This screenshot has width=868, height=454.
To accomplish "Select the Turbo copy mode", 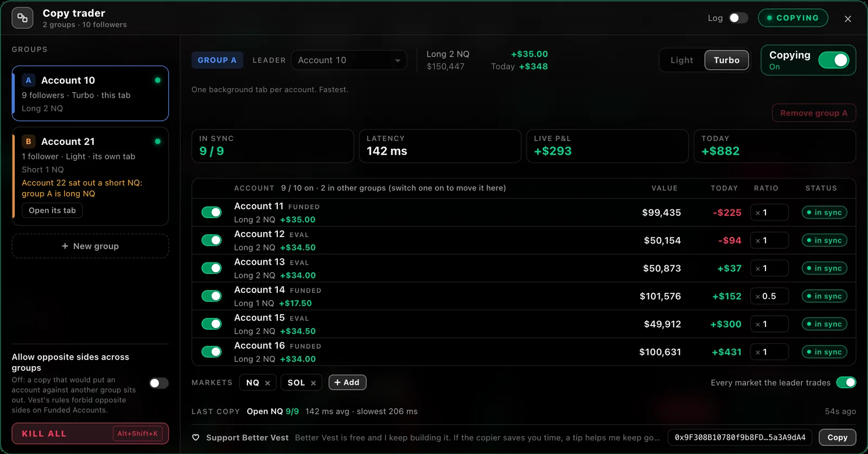I will [x=726, y=60].
